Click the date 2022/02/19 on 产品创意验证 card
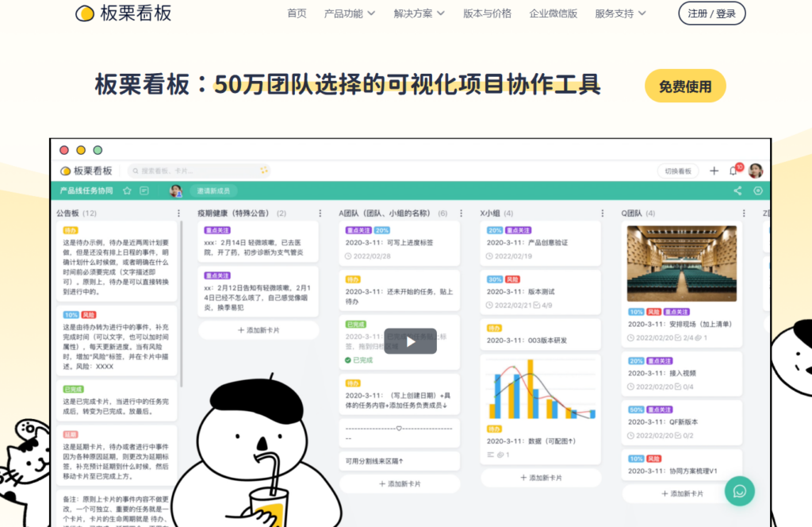 coord(509,256)
